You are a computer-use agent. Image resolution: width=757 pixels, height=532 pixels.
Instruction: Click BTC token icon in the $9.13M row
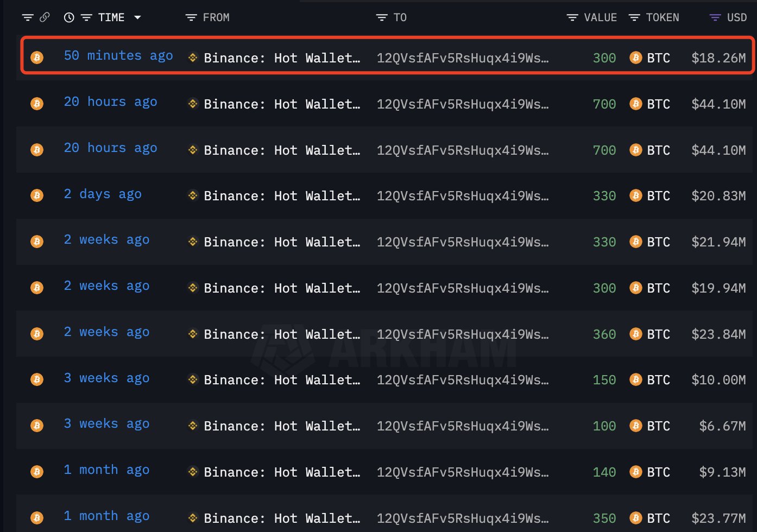tap(636, 472)
